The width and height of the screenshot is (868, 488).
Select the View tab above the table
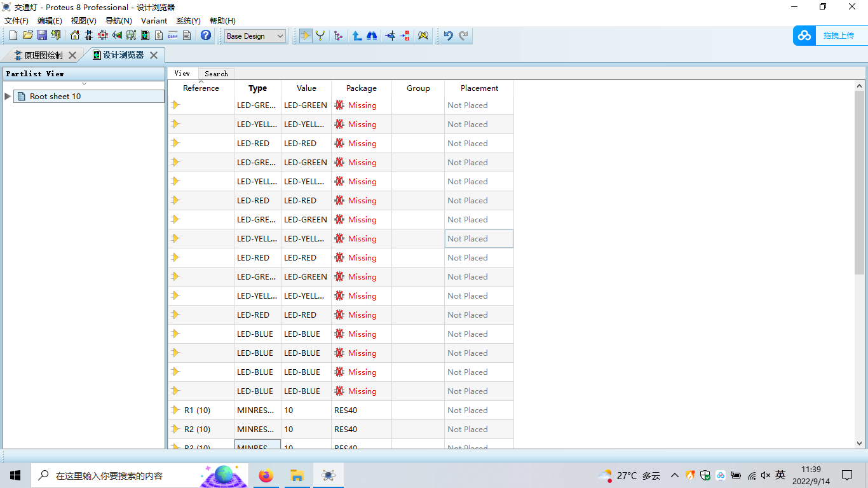[x=182, y=73]
